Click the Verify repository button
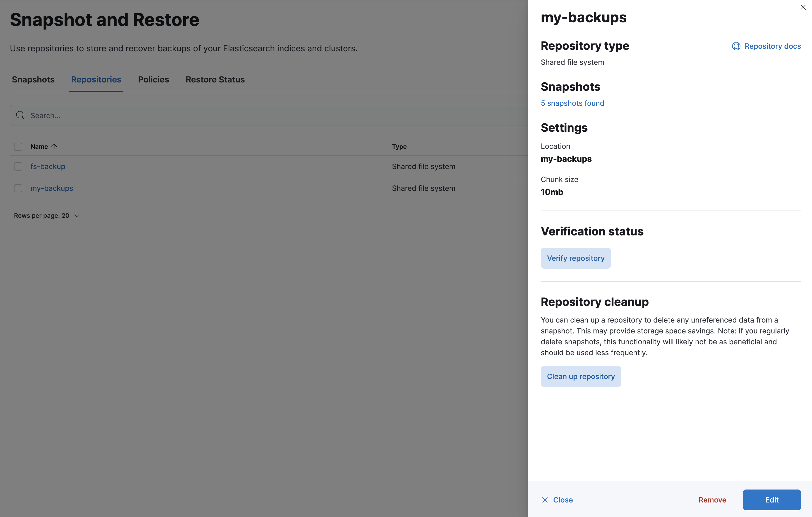 (x=576, y=258)
